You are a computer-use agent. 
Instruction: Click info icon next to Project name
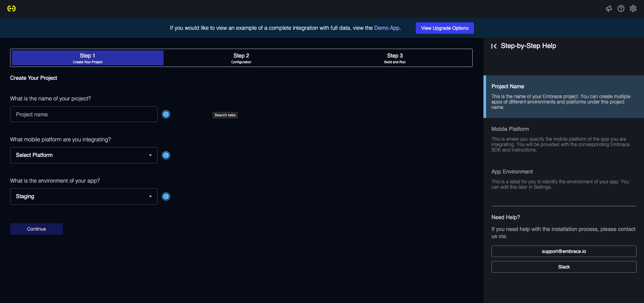pos(166,114)
